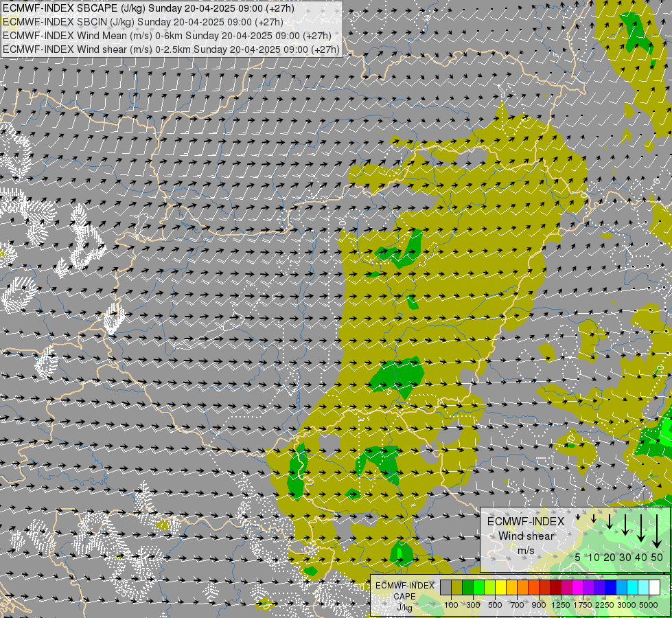This screenshot has height=618, width=672.
Task: Click the wind shear legend arrow for 20 m/s
Action: pos(610,521)
